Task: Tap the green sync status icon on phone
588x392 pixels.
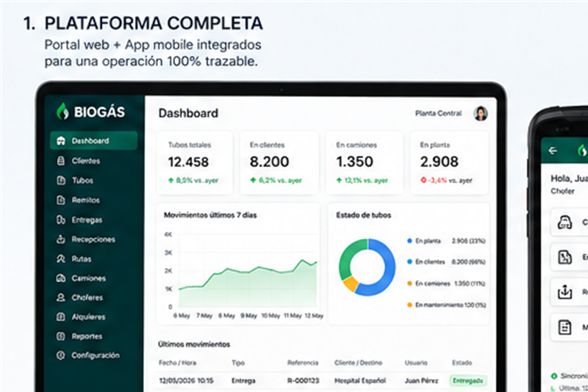Action: pos(554,376)
